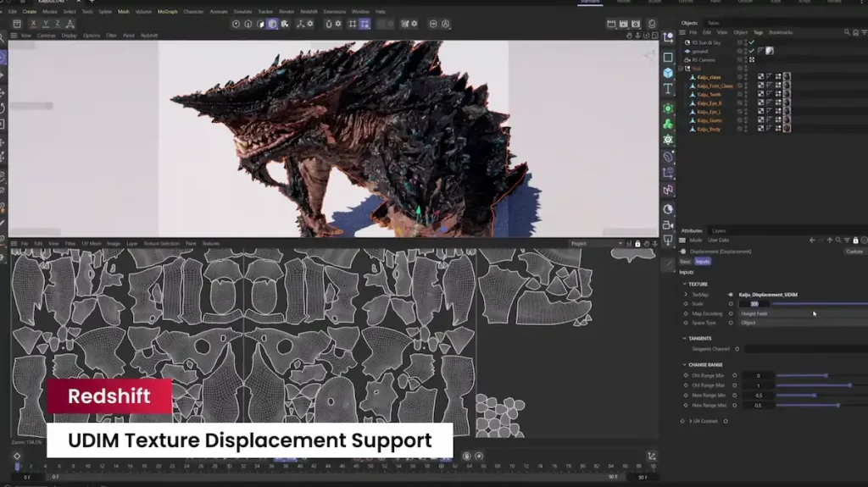The width and height of the screenshot is (868, 487).
Task: Click the Rectangle spline tool icon
Action: [x=668, y=57]
